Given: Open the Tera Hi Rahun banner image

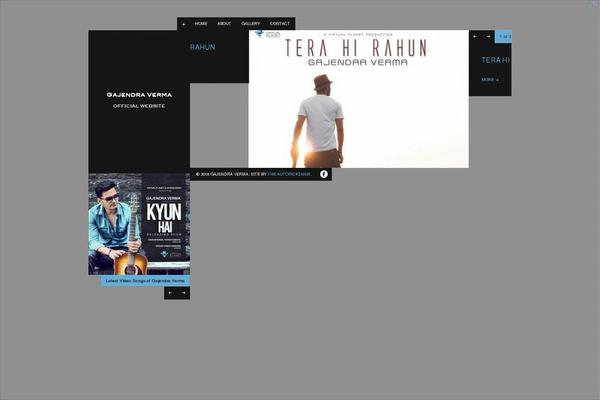Looking at the screenshot, I should (359, 99).
